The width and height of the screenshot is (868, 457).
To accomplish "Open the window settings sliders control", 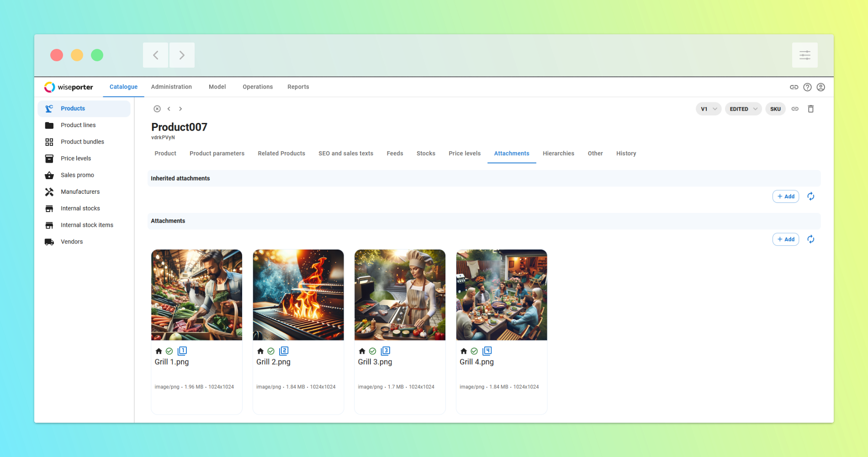I will click(x=805, y=55).
